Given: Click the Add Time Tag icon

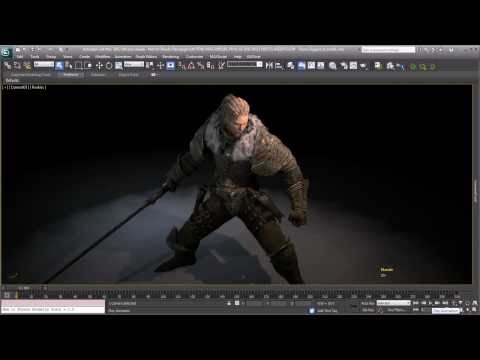Looking at the screenshot, I should [x=312, y=310].
